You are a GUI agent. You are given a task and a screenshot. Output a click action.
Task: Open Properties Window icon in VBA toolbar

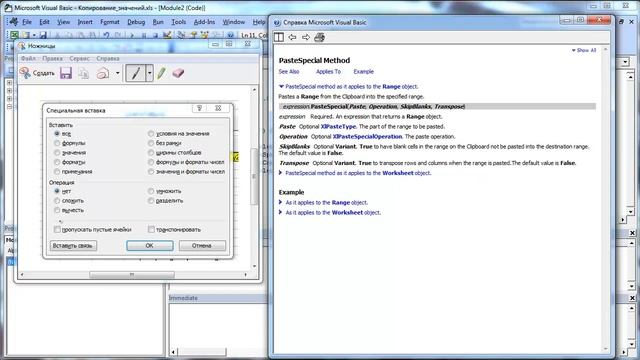click(193, 35)
